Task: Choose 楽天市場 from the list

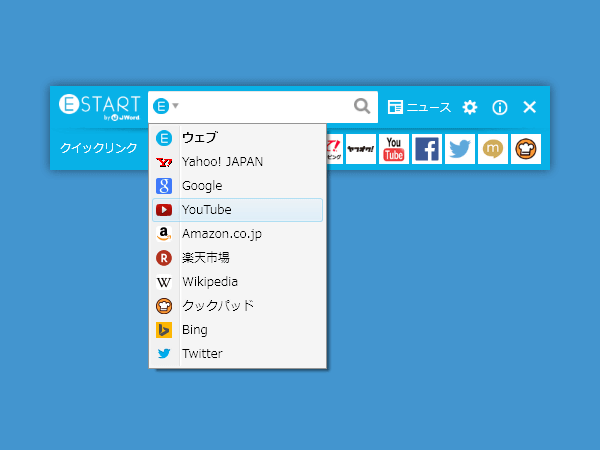Action: 237,258
